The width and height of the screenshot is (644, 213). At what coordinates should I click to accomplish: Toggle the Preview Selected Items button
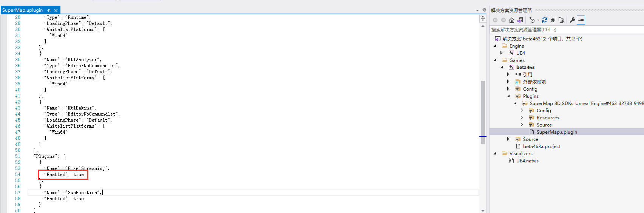click(x=581, y=20)
